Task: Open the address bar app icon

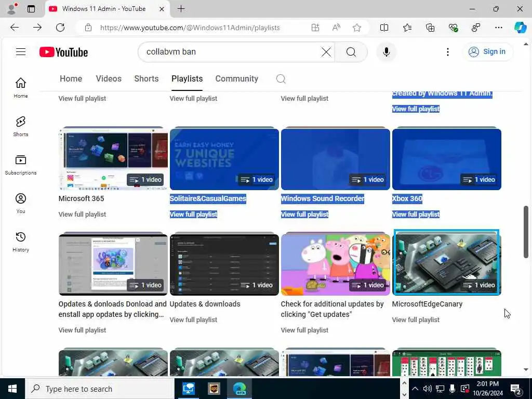Action: 315,28
